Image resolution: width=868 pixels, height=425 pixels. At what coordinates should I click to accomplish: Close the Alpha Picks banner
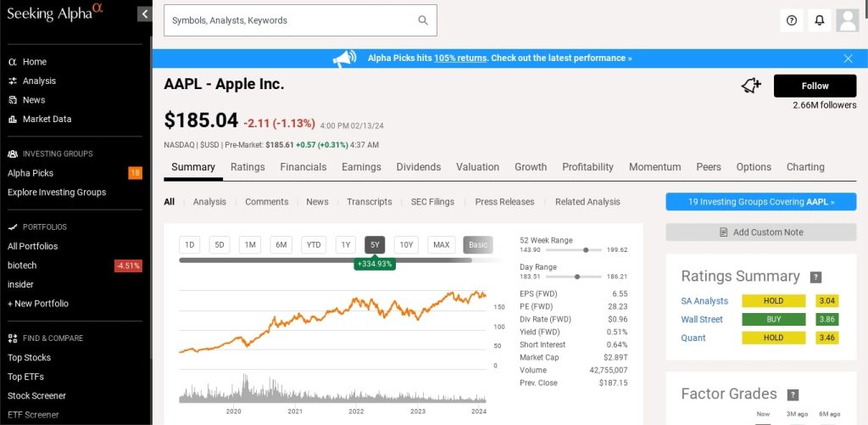click(848, 59)
